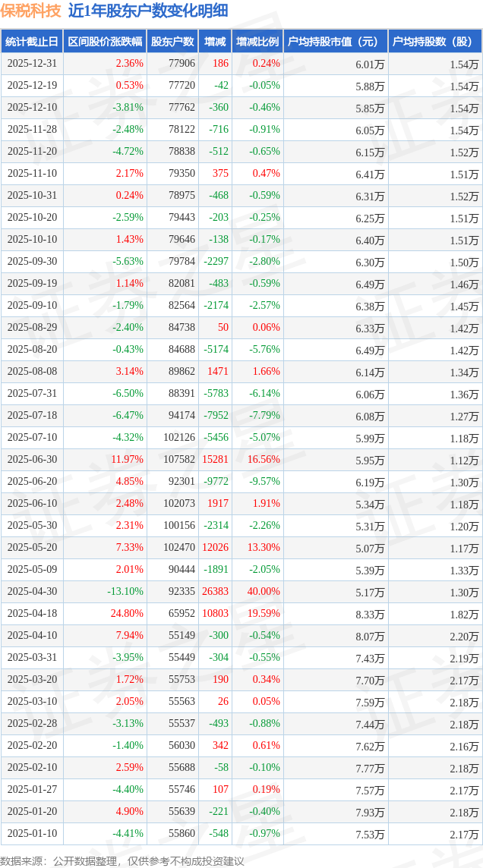Click the 数据来源 footer note
Screen dimensions: 483x868
[x=122, y=860]
